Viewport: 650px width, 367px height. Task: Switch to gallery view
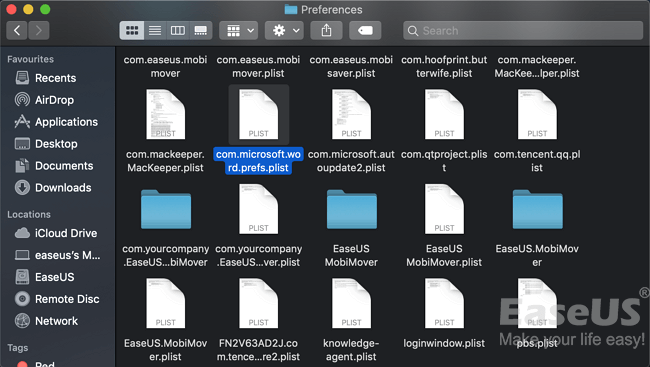201,31
